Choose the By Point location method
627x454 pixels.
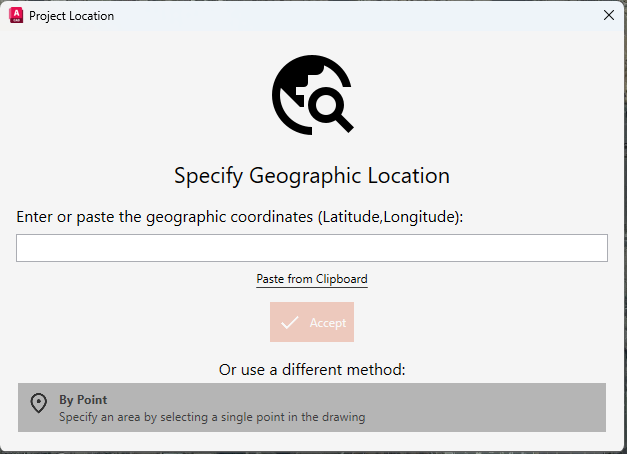point(312,407)
